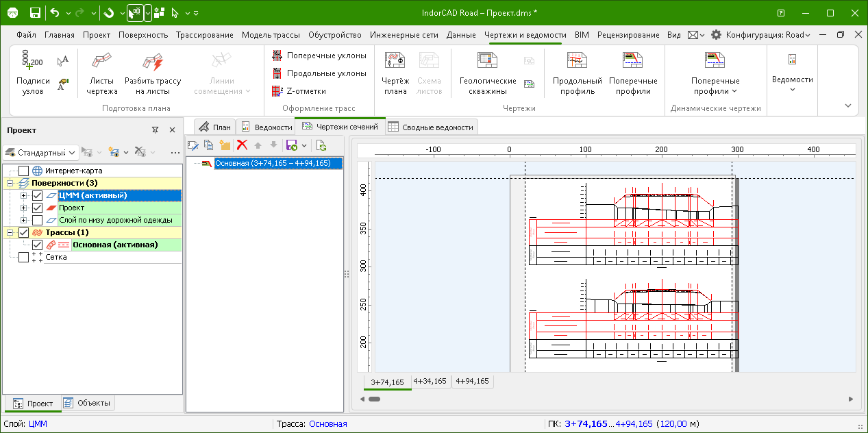Image resolution: width=868 pixels, height=433 pixels.
Task: Switch to the Сводные ведомости tab
Action: [x=431, y=127]
